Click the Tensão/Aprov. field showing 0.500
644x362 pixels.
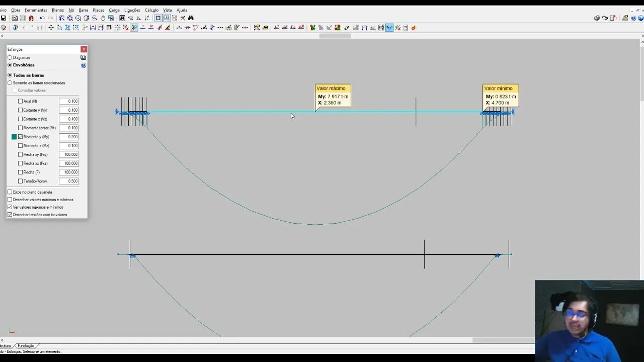68,181
